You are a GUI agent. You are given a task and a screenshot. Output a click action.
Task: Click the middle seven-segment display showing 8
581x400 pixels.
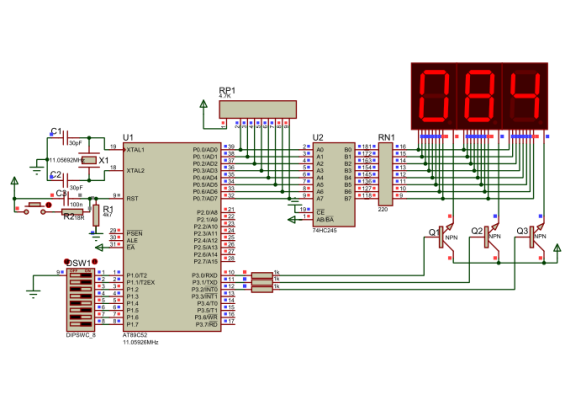coord(479,96)
